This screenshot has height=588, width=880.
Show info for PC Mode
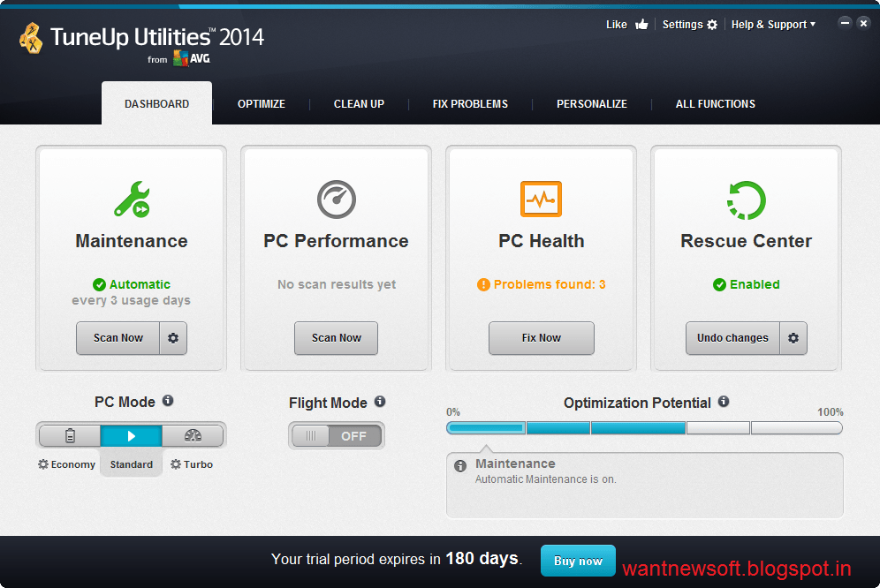click(x=168, y=401)
